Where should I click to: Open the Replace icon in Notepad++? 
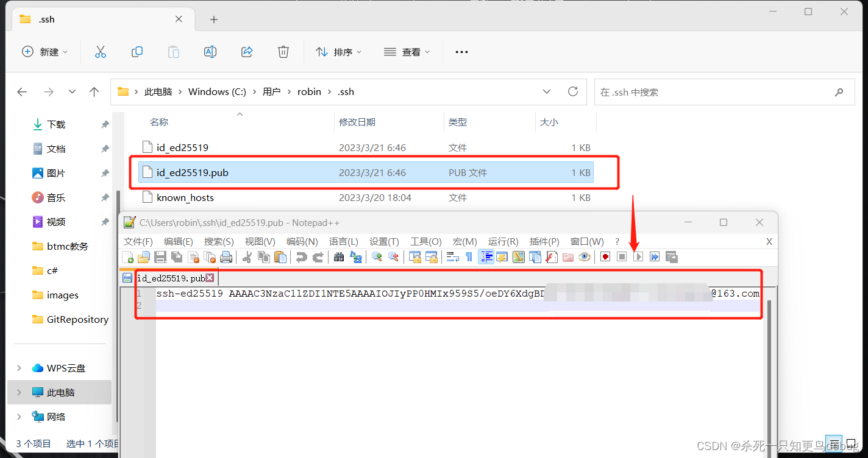point(355,257)
